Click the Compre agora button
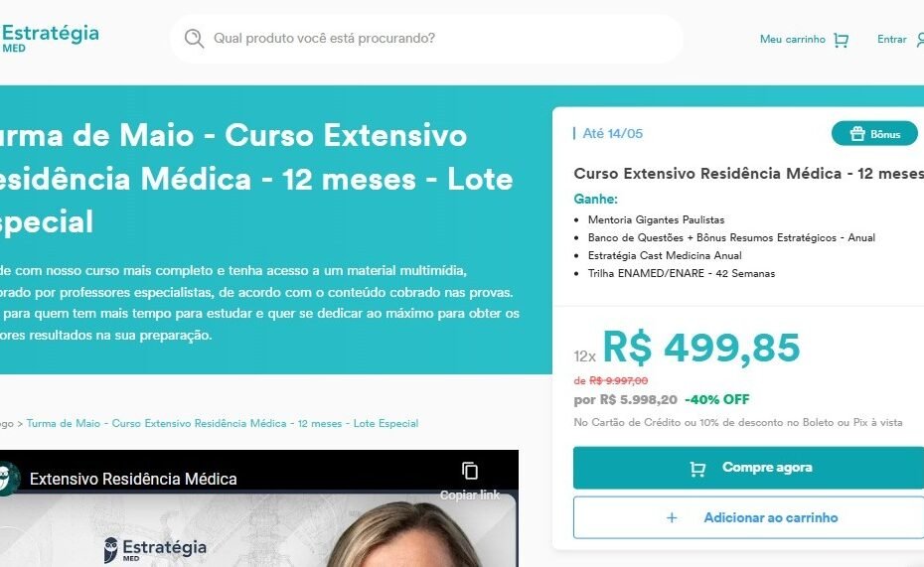The image size is (924, 567). 748,468
